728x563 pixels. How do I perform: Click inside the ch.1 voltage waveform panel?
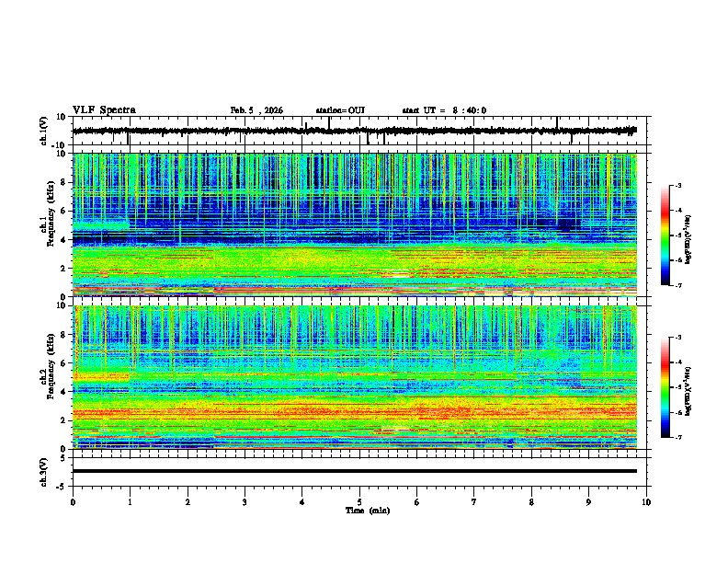[361, 131]
